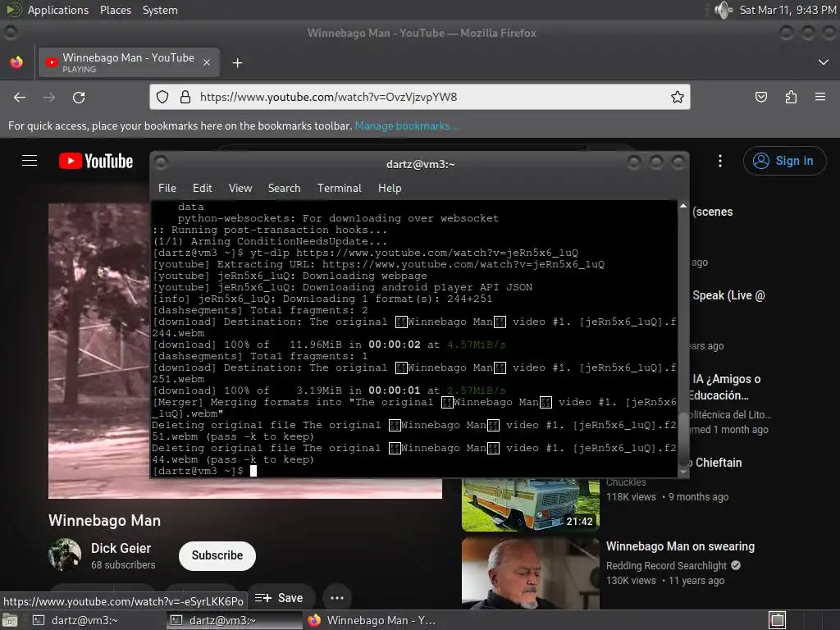840x630 pixels.
Task: Click the padlock site info icon
Action: [185, 97]
